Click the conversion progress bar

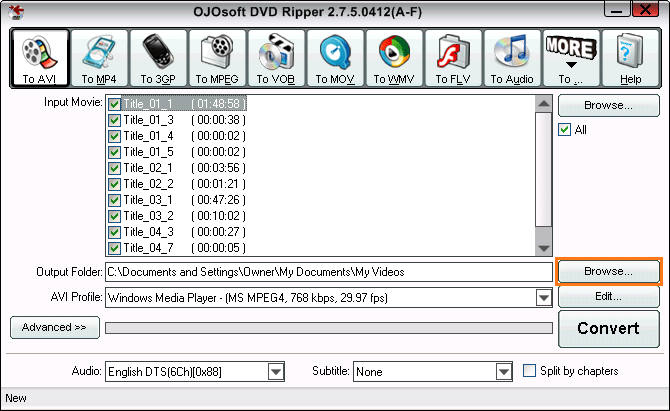329,328
